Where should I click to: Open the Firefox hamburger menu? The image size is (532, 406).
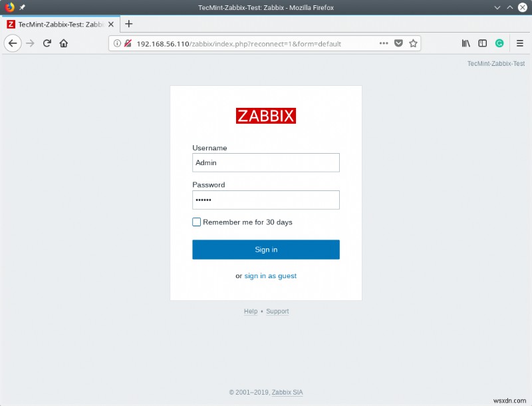(520, 43)
